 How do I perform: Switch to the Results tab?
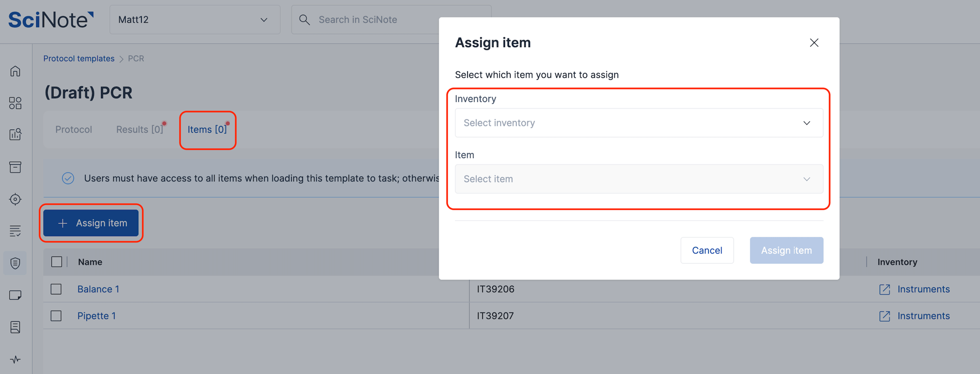(x=139, y=129)
